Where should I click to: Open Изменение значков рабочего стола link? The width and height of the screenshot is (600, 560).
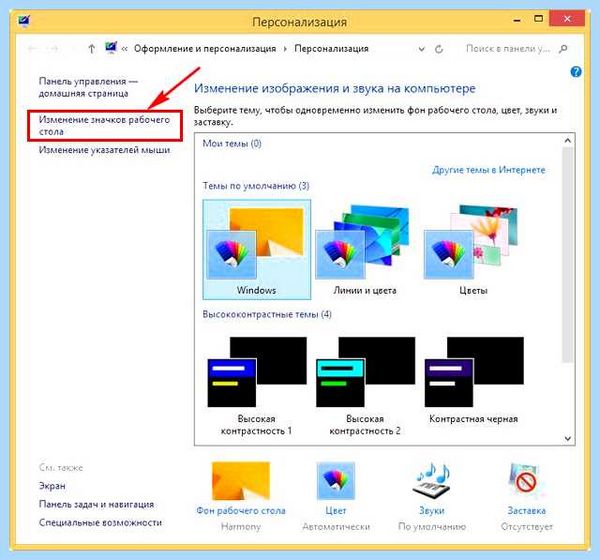tap(104, 126)
